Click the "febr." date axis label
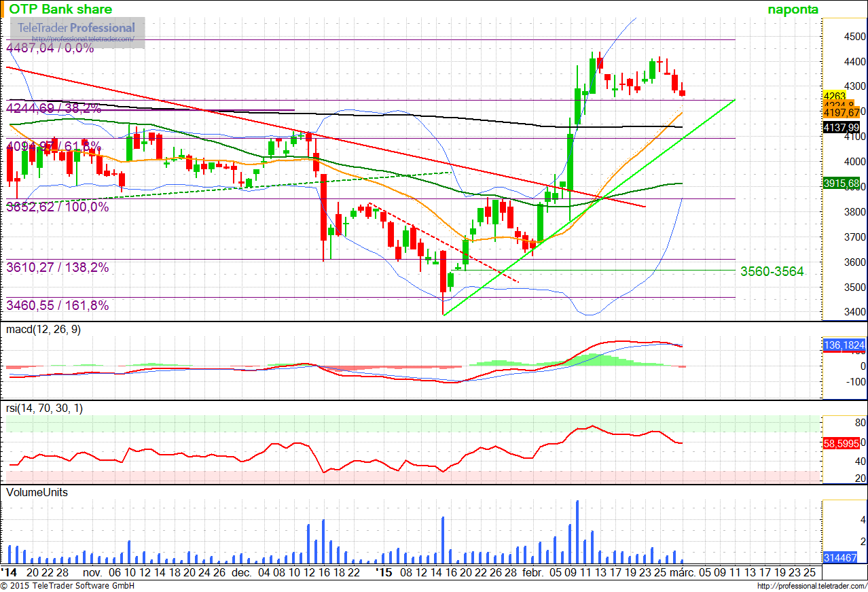This screenshot has width=868, height=592. (533, 573)
